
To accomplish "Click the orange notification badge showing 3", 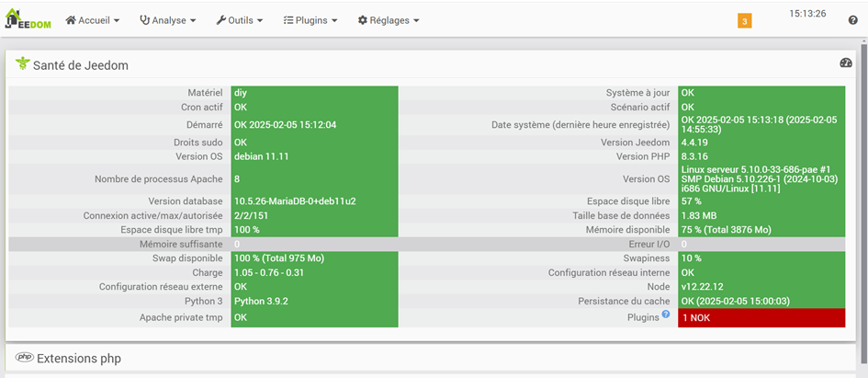I will point(745,21).
